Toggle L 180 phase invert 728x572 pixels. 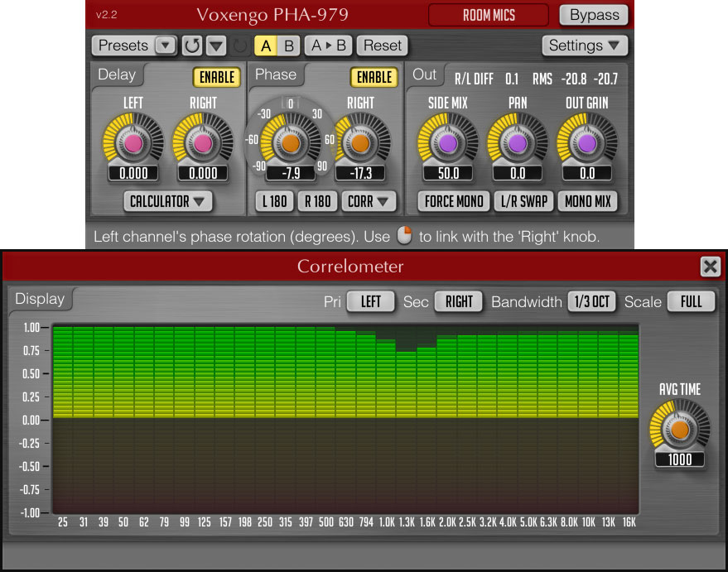tap(274, 201)
